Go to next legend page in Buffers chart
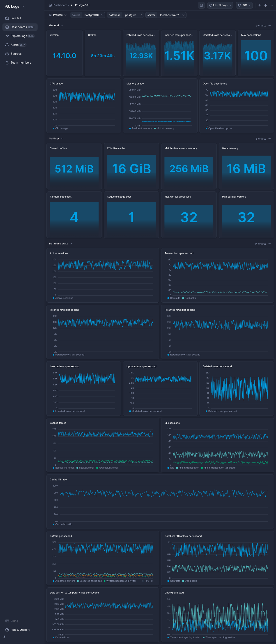This screenshot has height=644, width=276. [152, 581]
